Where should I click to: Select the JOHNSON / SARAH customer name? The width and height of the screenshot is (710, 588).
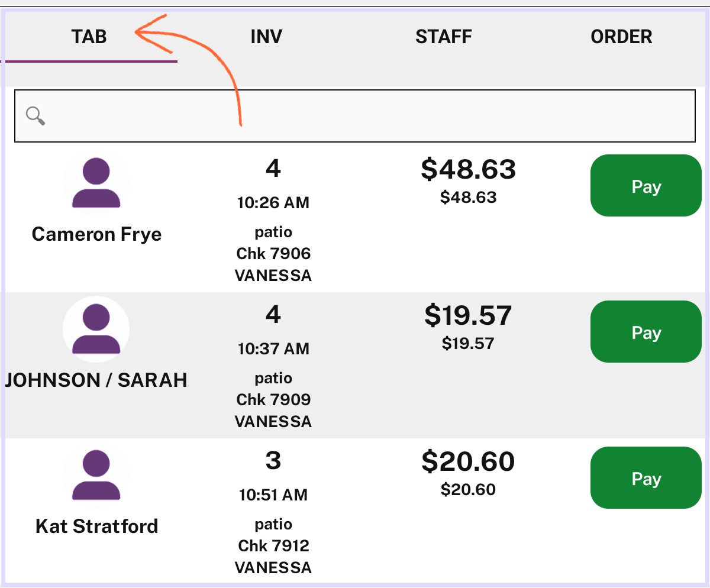point(96,380)
